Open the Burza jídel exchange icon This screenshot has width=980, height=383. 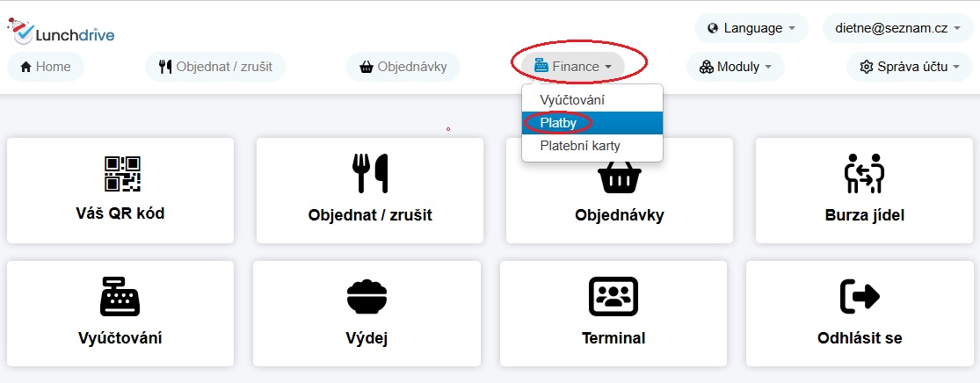click(864, 174)
